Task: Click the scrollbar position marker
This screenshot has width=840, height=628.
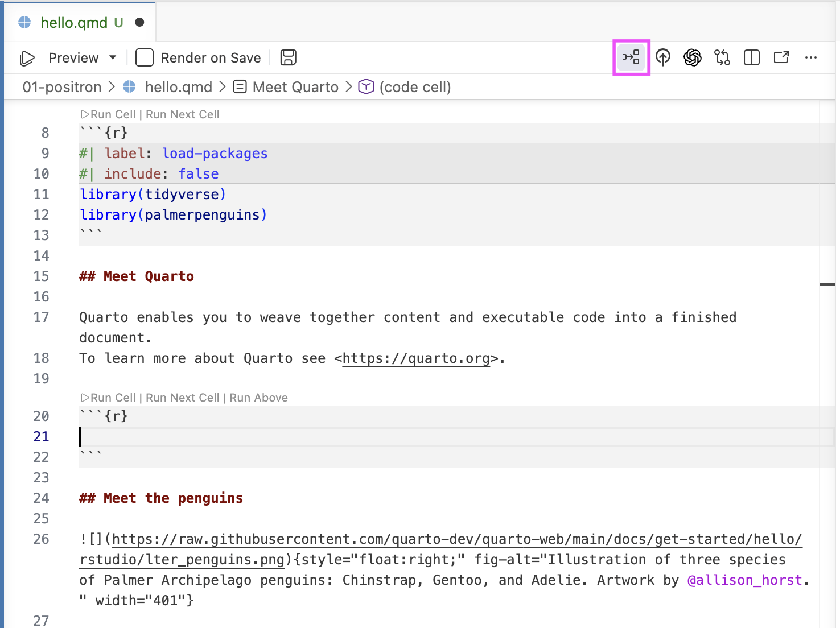Action: point(827,284)
